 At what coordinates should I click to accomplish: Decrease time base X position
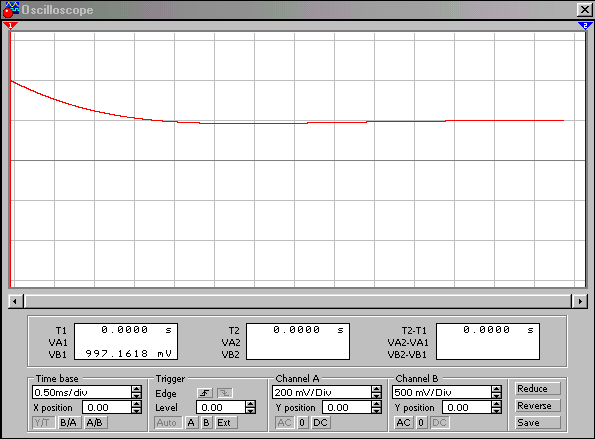pos(137,411)
